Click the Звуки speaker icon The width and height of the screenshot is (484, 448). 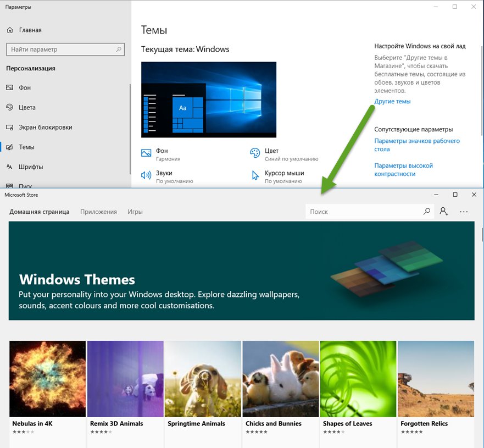146,175
